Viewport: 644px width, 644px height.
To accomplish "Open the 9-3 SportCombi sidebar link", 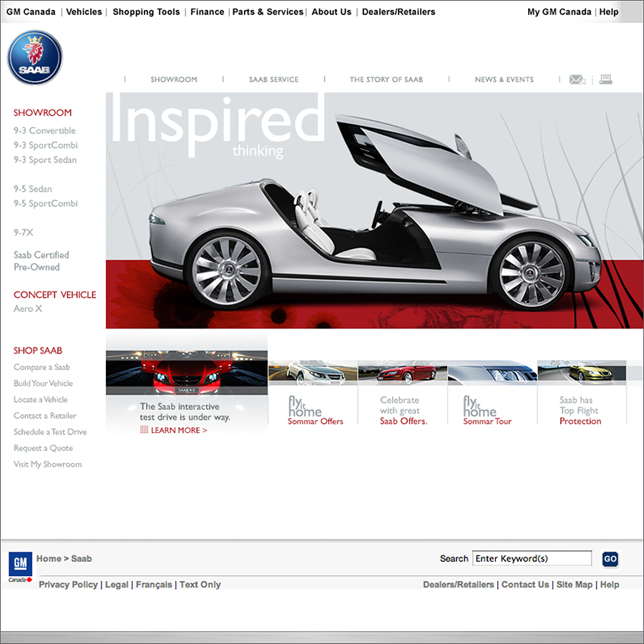I will click(x=45, y=145).
